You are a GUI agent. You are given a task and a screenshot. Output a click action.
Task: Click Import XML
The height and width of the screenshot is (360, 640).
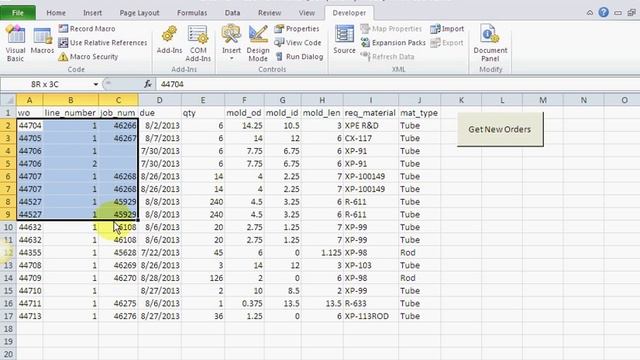pos(447,29)
